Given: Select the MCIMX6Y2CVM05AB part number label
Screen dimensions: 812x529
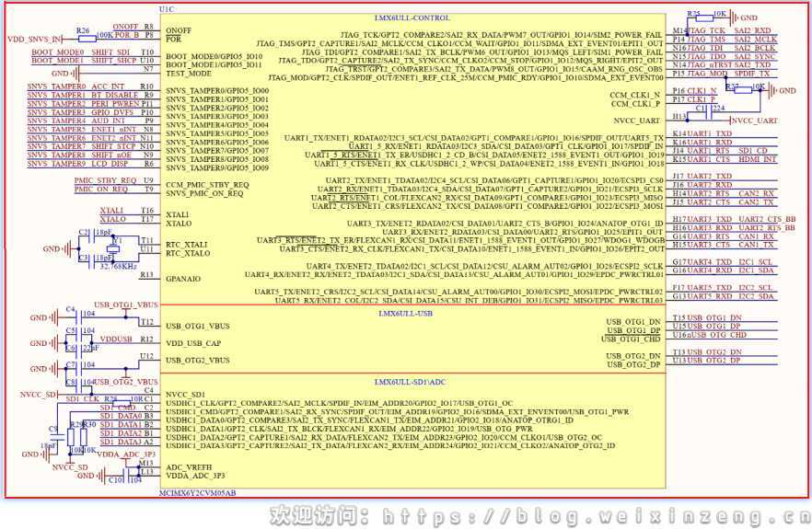Looking at the screenshot, I should click(198, 493).
